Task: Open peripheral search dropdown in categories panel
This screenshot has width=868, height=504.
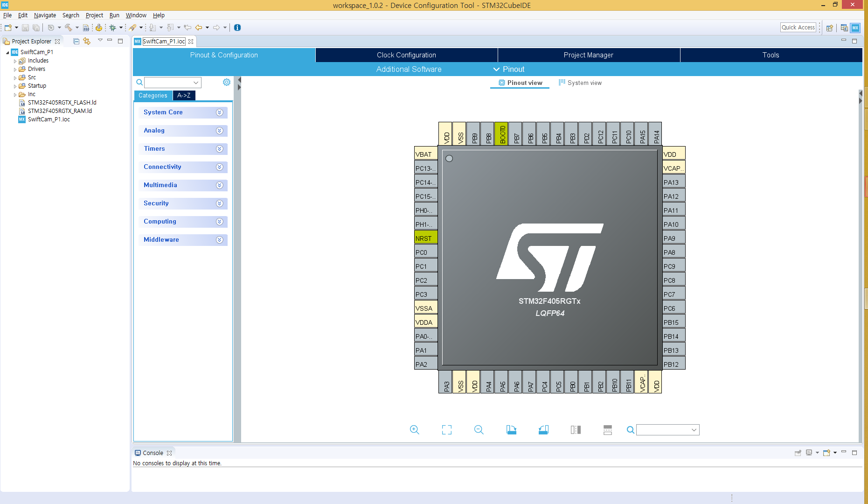Action: [196, 83]
